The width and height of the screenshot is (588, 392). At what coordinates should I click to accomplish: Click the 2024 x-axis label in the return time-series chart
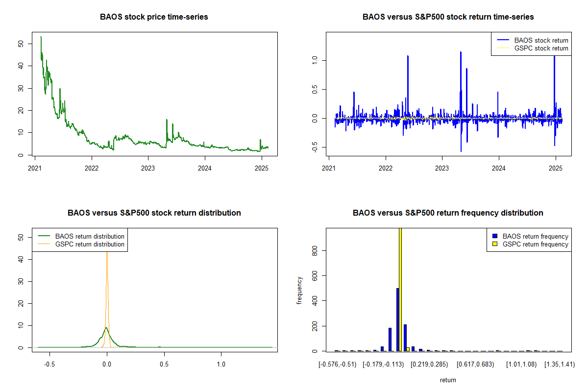coord(498,167)
